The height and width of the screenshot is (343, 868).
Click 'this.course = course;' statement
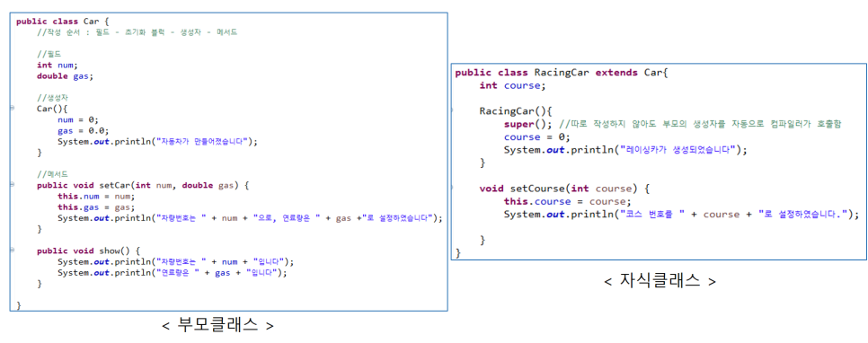567,201
